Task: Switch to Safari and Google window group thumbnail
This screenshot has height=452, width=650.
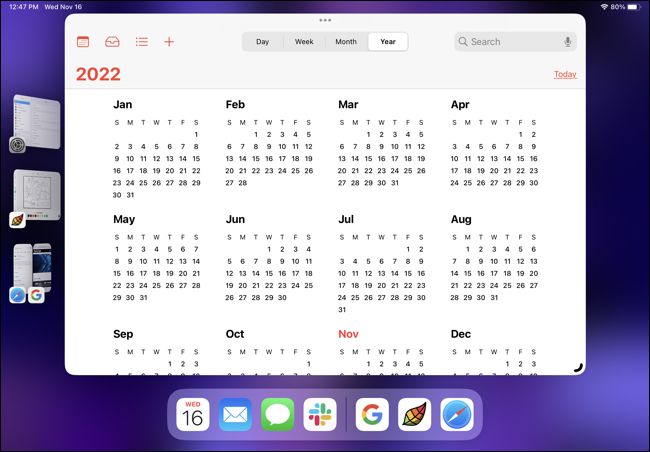Action: 33,267
